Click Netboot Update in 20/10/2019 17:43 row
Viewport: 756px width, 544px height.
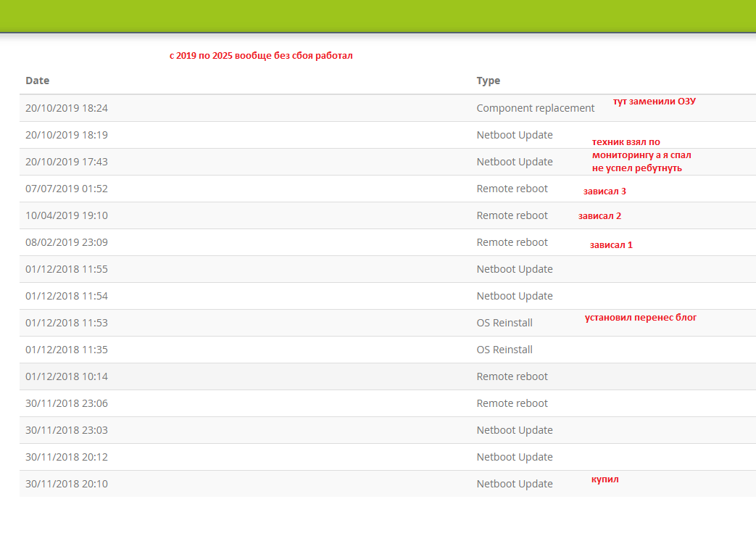[x=514, y=162]
